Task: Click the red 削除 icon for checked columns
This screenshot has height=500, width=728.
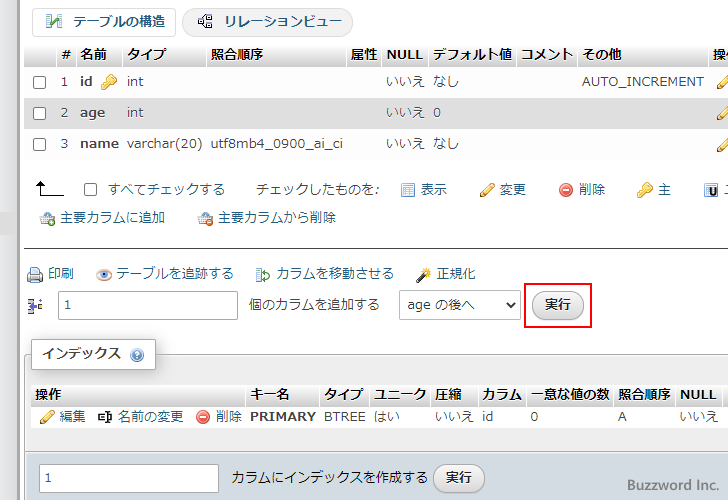Action: (x=566, y=190)
